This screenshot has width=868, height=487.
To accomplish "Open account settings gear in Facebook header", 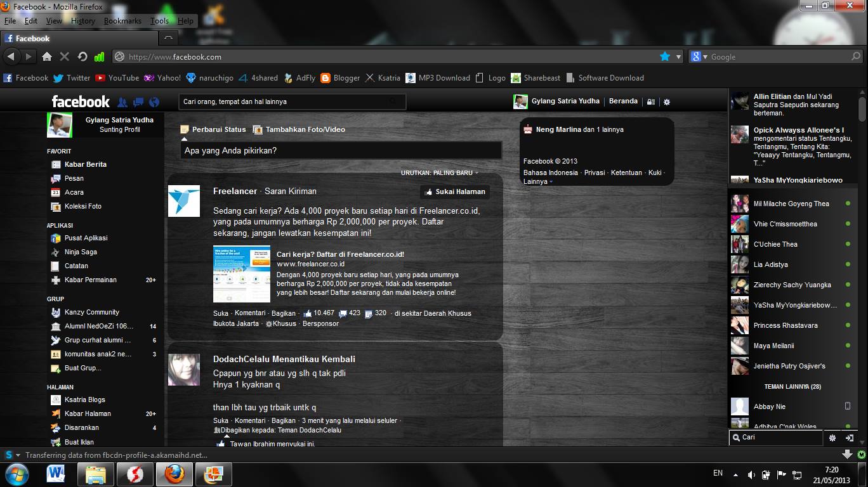I will coord(667,101).
